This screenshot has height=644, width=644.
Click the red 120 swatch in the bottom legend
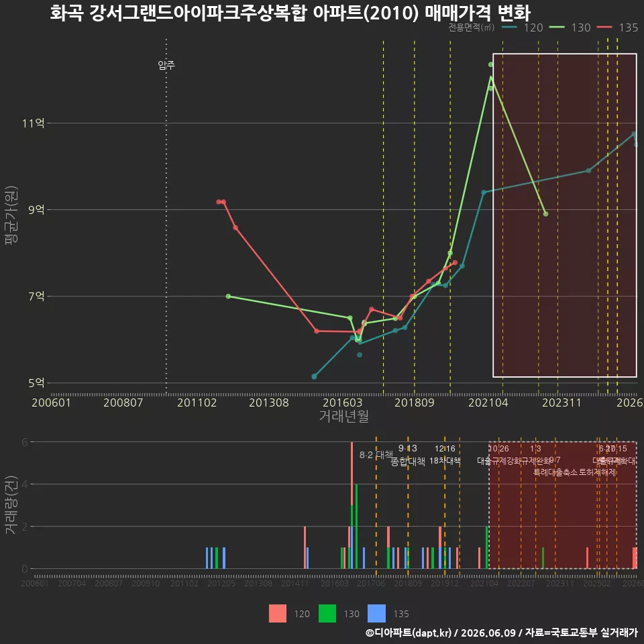pyautogui.click(x=278, y=614)
